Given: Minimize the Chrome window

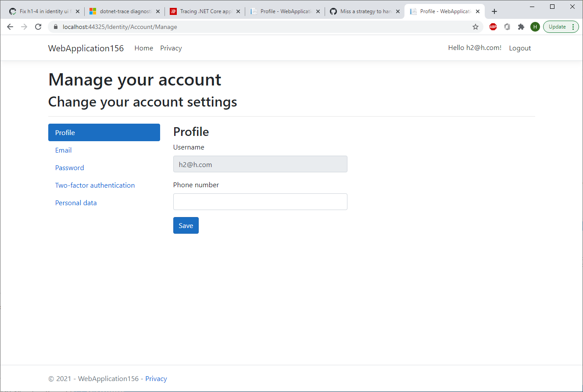Looking at the screenshot, I should coord(533,7).
